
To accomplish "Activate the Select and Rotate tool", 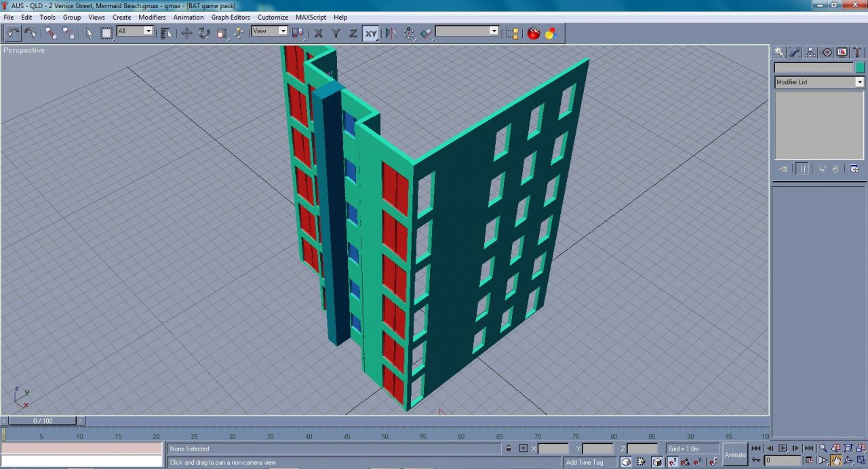I will click(204, 33).
